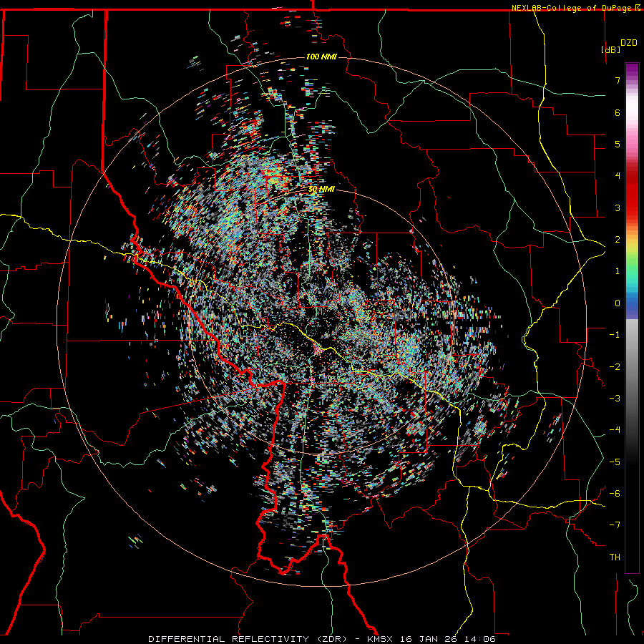
Task: Click the -7 value on color scale
Action: [615, 525]
